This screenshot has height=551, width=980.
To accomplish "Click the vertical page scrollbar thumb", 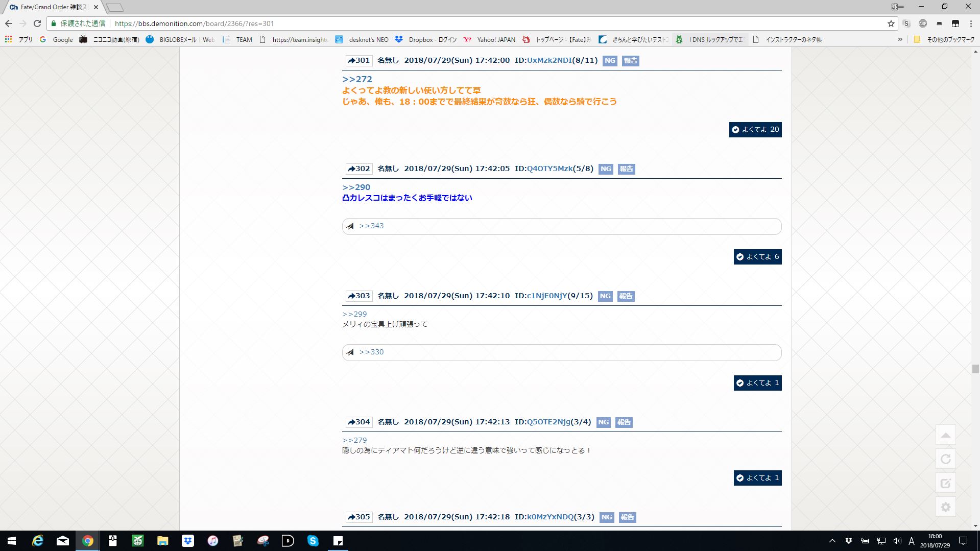I will [x=975, y=369].
